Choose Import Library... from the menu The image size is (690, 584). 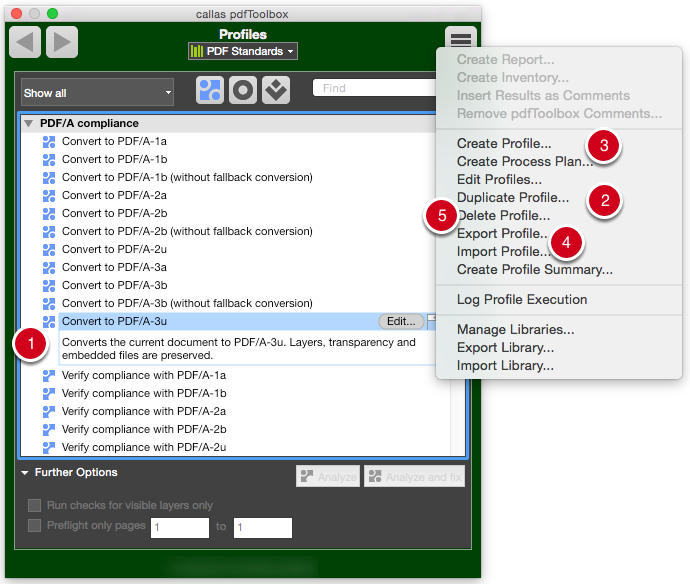505,366
